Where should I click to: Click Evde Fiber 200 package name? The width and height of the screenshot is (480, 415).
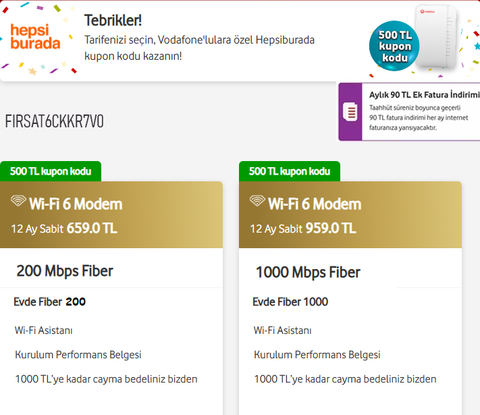pyautogui.click(x=49, y=302)
